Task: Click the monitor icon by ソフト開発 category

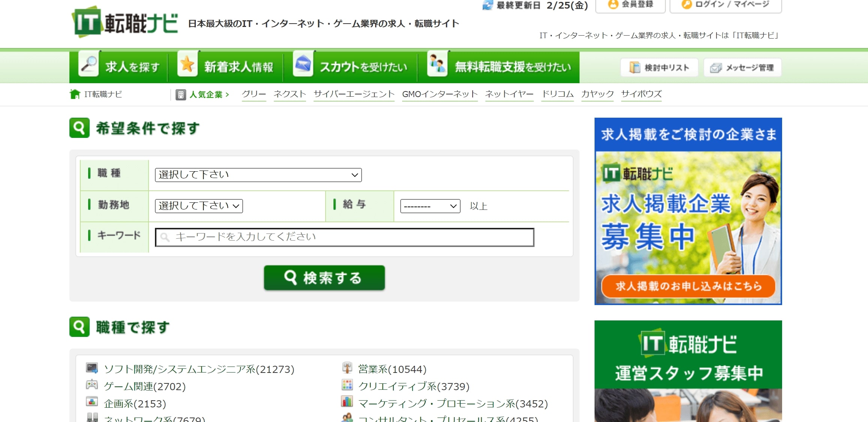Action: click(x=92, y=368)
